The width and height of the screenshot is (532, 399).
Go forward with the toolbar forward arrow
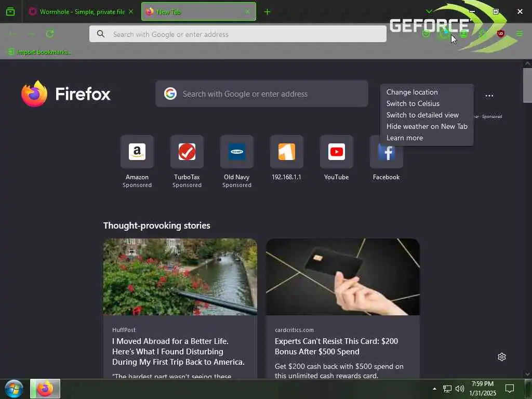(x=31, y=34)
